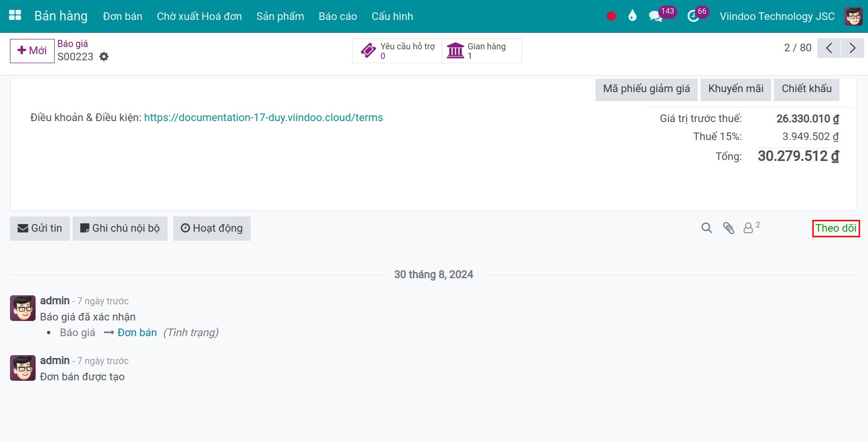Click the Mã phiếu giảm giá button
Image resolution: width=868 pixels, height=442 pixels.
pyautogui.click(x=646, y=89)
